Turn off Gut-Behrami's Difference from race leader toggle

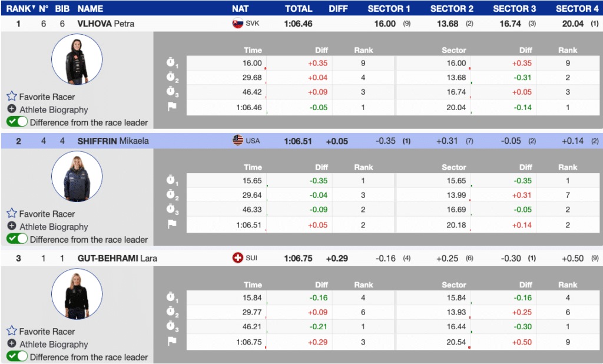pyautogui.click(x=17, y=356)
